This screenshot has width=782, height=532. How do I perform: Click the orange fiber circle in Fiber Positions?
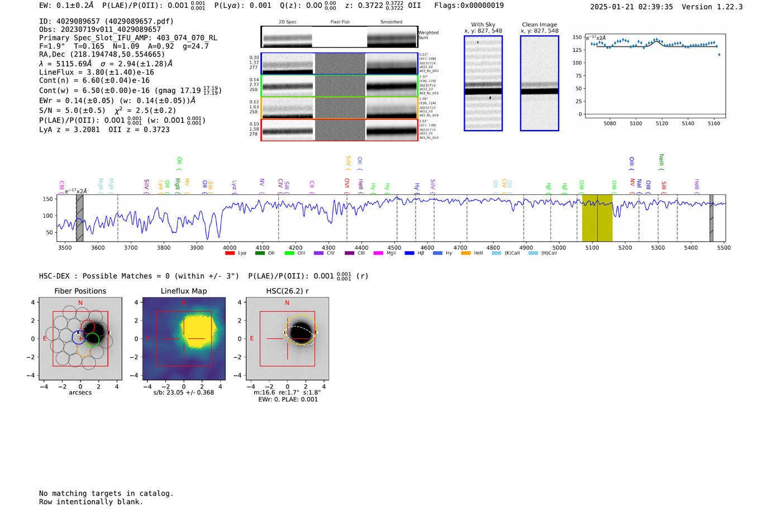coord(84,350)
